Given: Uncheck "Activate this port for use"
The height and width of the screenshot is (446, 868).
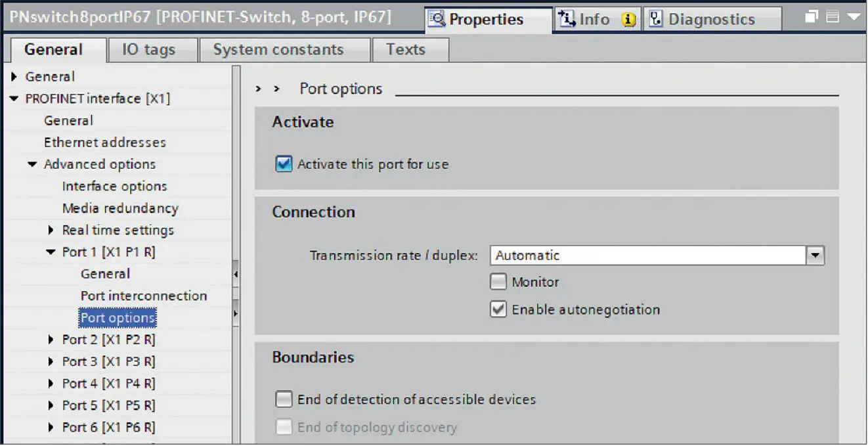Looking at the screenshot, I should (284, 164).
